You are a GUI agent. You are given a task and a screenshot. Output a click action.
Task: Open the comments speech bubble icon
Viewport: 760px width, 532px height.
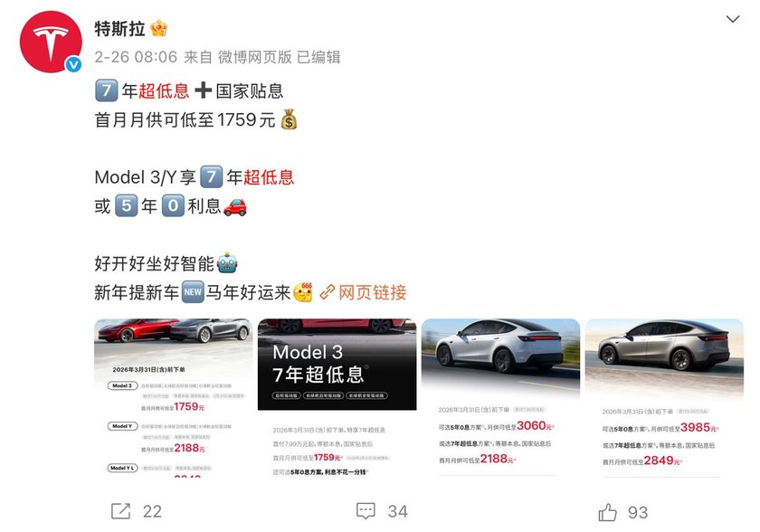[366, 511]
